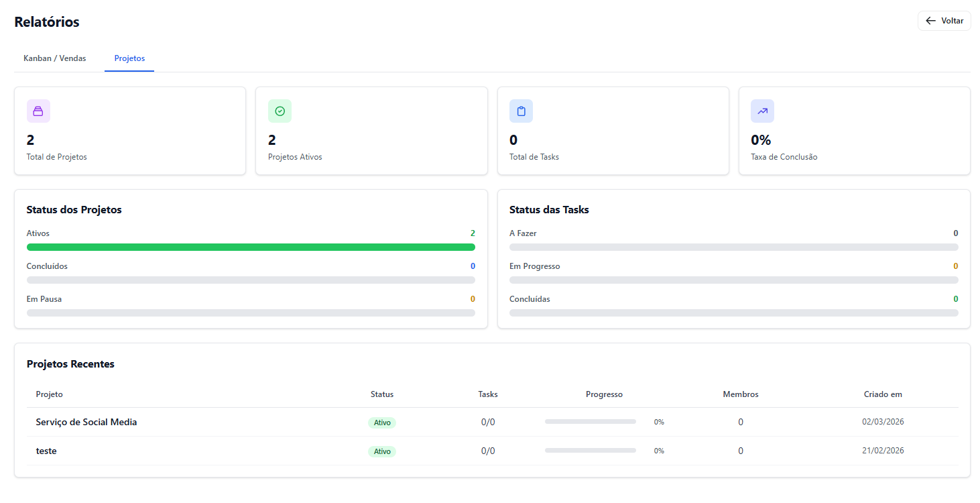This screenshot has width=980, height=503.
Task: Switch to the Kanban / Vendas tab
Action: click(x=55, y=58)
